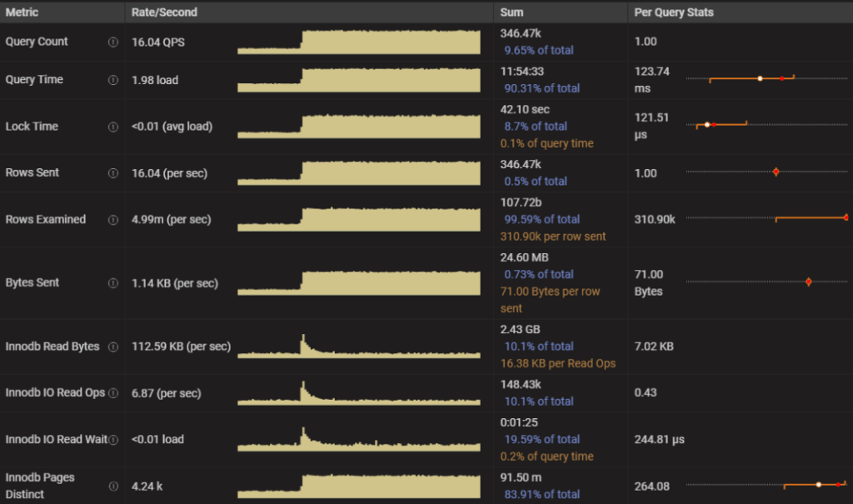Open the Query Count info tooltip icon
This screenshot has height=504, width=853.
point(113,42)
